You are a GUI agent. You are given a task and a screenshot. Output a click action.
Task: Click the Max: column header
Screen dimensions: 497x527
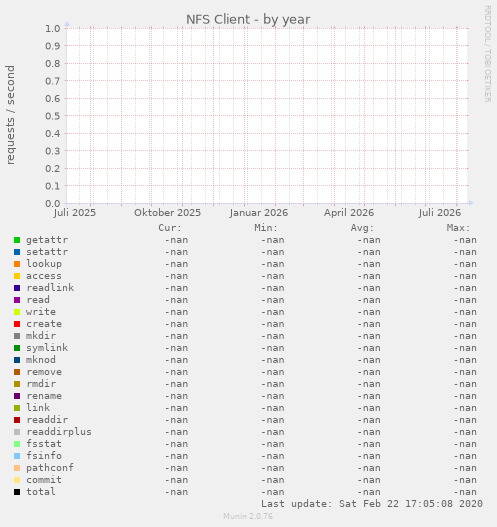[x=458, y=228]
